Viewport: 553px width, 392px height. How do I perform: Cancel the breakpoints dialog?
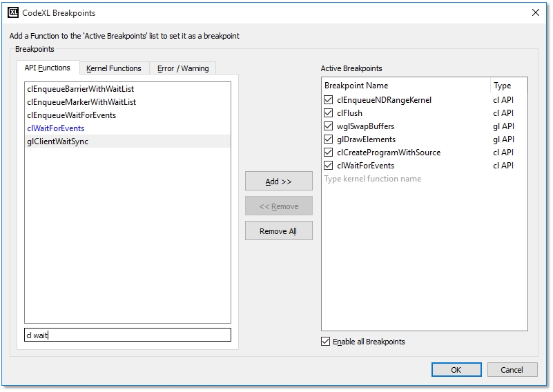coord(512,369)
